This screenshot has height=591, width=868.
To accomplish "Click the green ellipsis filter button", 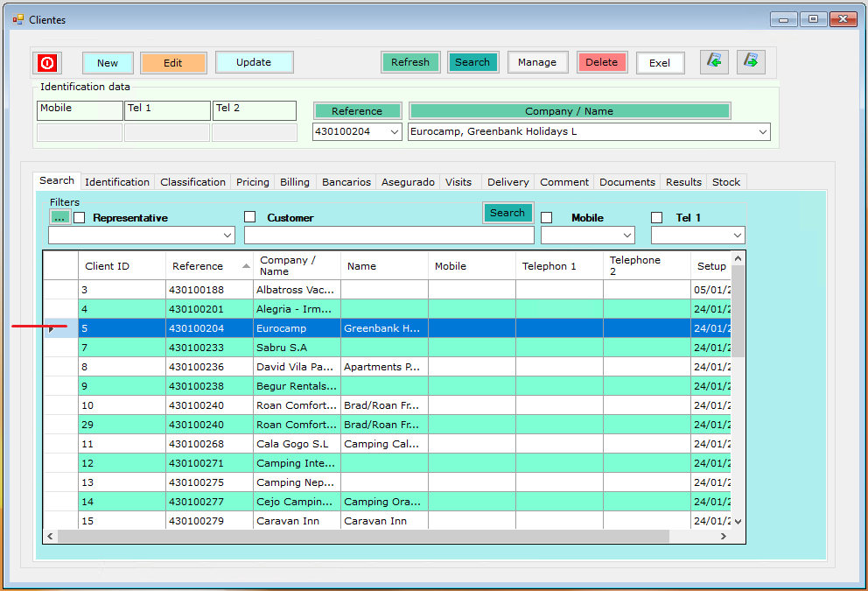I will coord(59,217).
